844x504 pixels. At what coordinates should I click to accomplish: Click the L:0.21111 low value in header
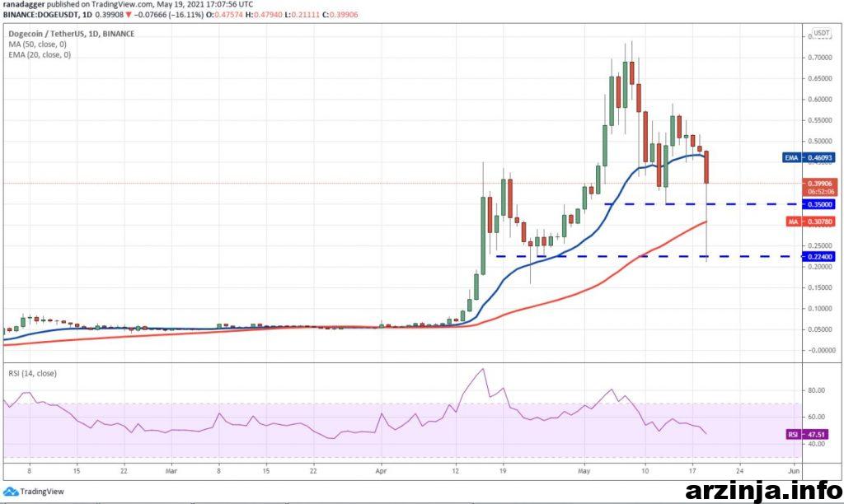[x=302, y=15]
